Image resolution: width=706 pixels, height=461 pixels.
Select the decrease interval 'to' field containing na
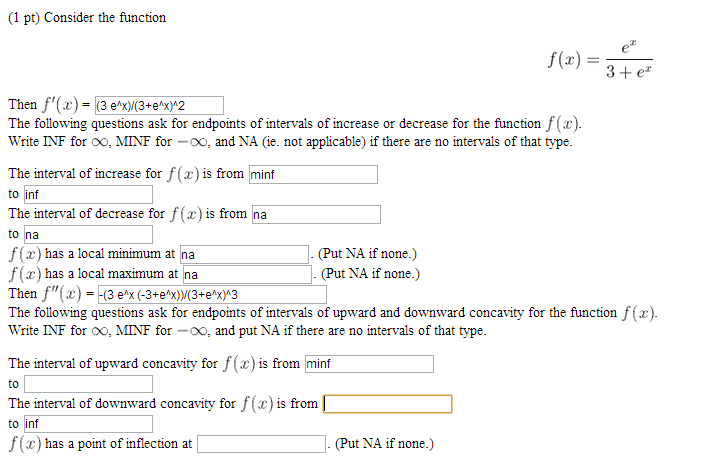click(88, 235)
